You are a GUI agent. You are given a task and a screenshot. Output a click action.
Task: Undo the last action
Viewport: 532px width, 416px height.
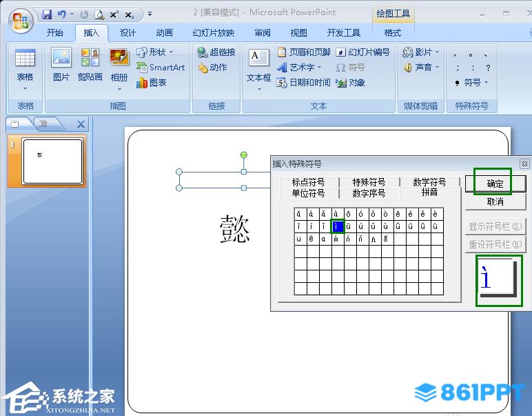pyautogui.click(x=62, y=14)
